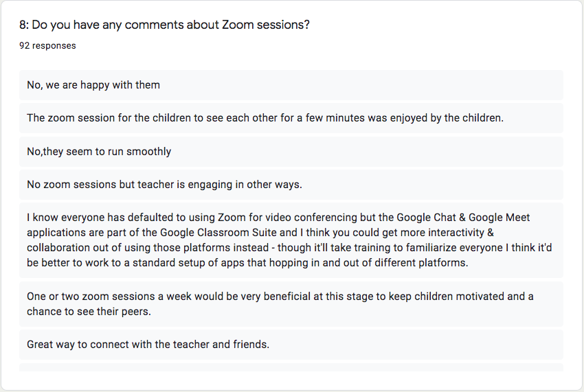Click the line starting "I know everyone has defaulted"
Image resolution: width=584 pixels, height=392 pixels.
click(x=278, y=218)
